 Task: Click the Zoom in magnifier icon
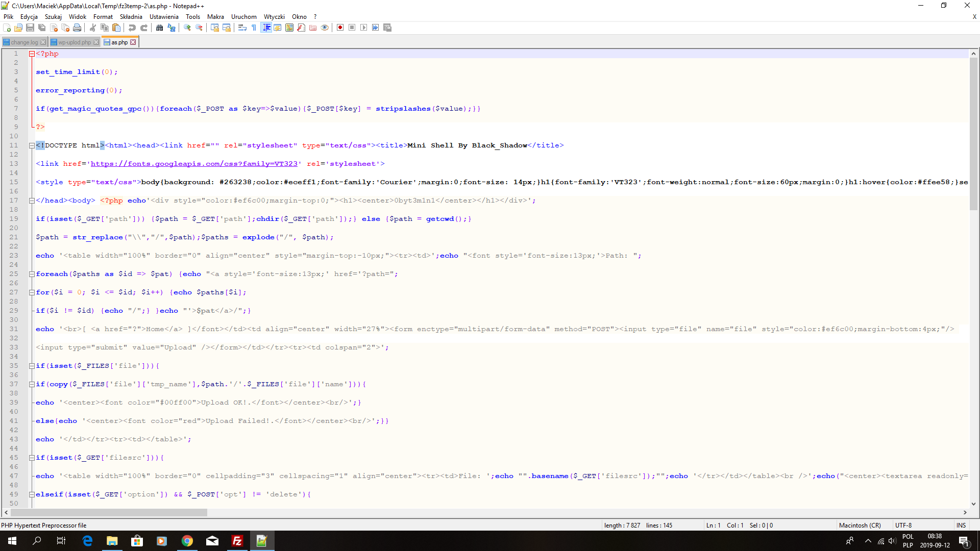(x=187, y=28)
